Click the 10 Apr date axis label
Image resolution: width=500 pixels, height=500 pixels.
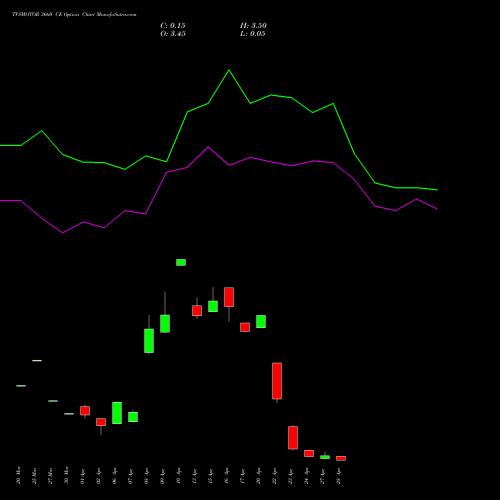tap(179, 476)
